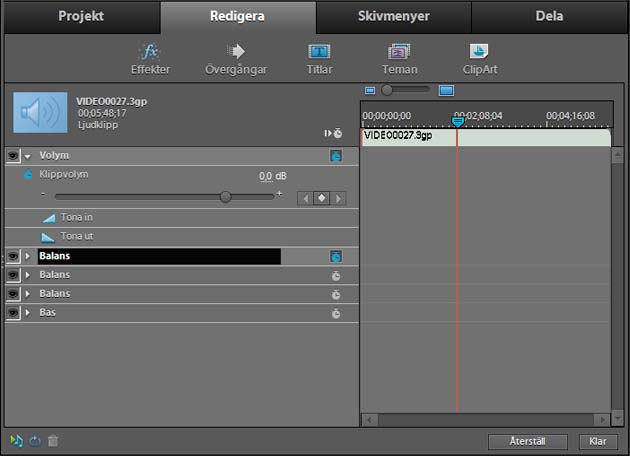Click the zoom-in timeline icon
630x456 pixels.
click(x=446, y=90)
